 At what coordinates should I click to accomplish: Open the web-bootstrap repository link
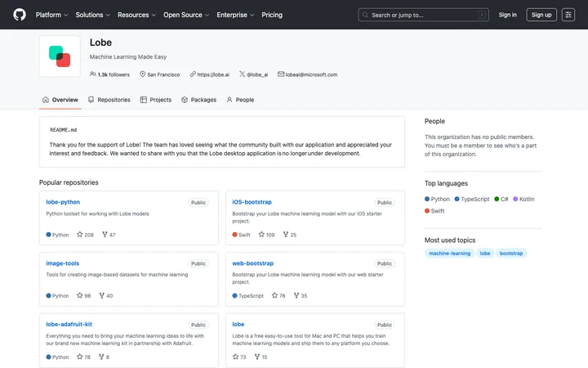tap(252, 263)
